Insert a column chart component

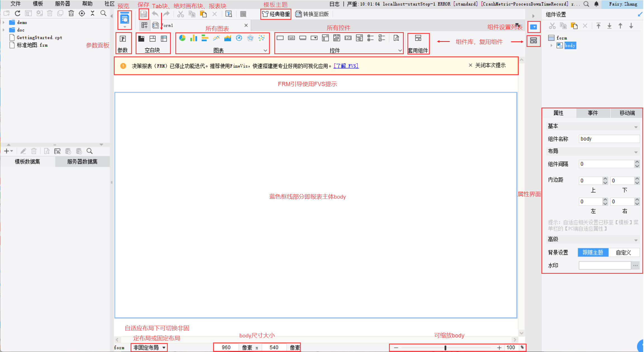click(x=194, y=38)
